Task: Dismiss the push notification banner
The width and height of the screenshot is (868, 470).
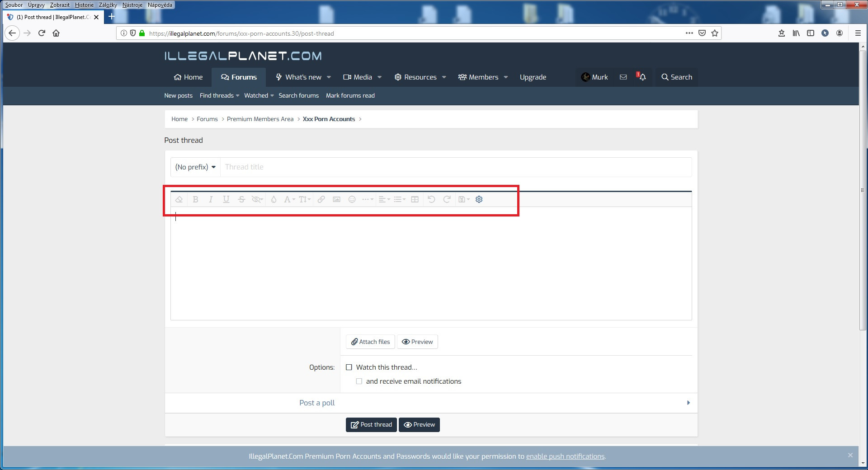Action: point(850,455)
